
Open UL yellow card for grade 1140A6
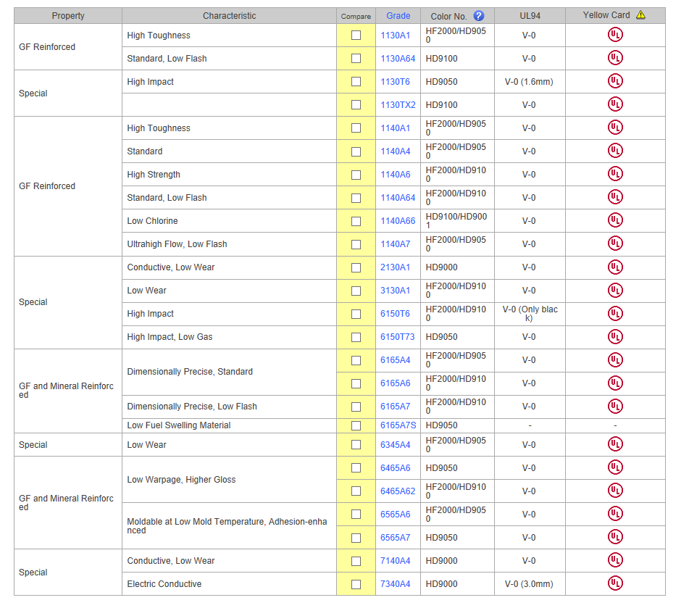click(615, 174)
